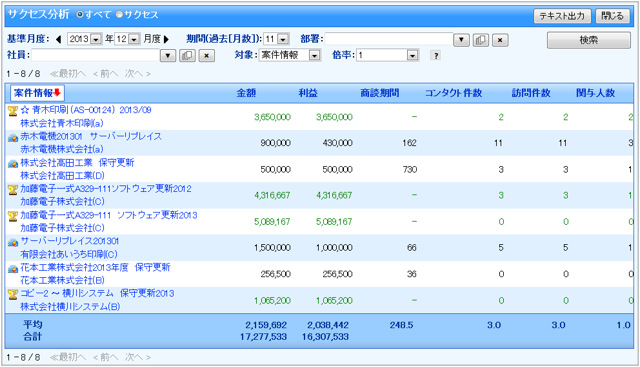
Task: Click the 閉じる button
Action: pyautogui.click(x=612, y=16)
